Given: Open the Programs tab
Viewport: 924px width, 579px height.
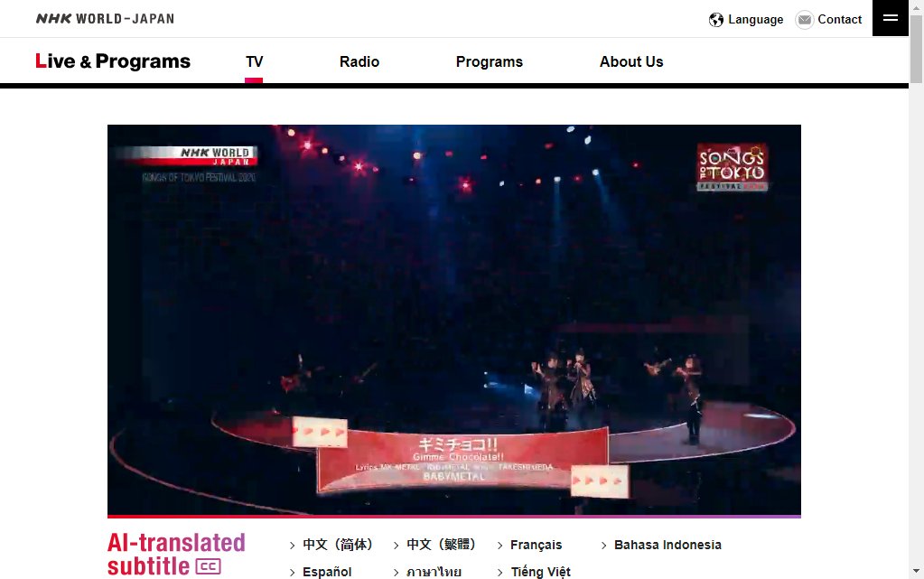Looking at the screenshot, I should coord(490,62).
